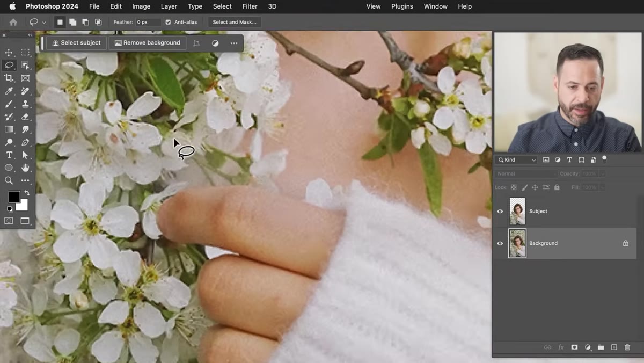This screenshot has height=363, width=644.
Task: Open Edit Toolbar three-dots menu
Action: (25, 181)
